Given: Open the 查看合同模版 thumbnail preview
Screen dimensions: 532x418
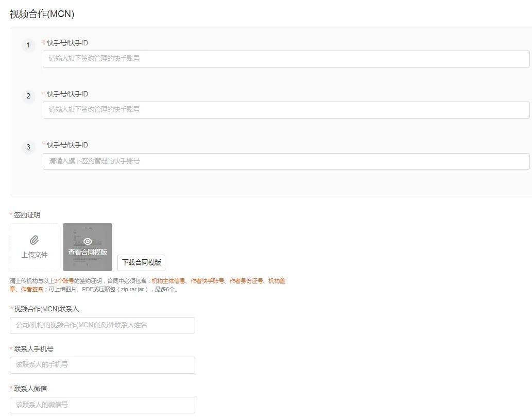Looking at the screenshot, I should click(x=88, y=247).
